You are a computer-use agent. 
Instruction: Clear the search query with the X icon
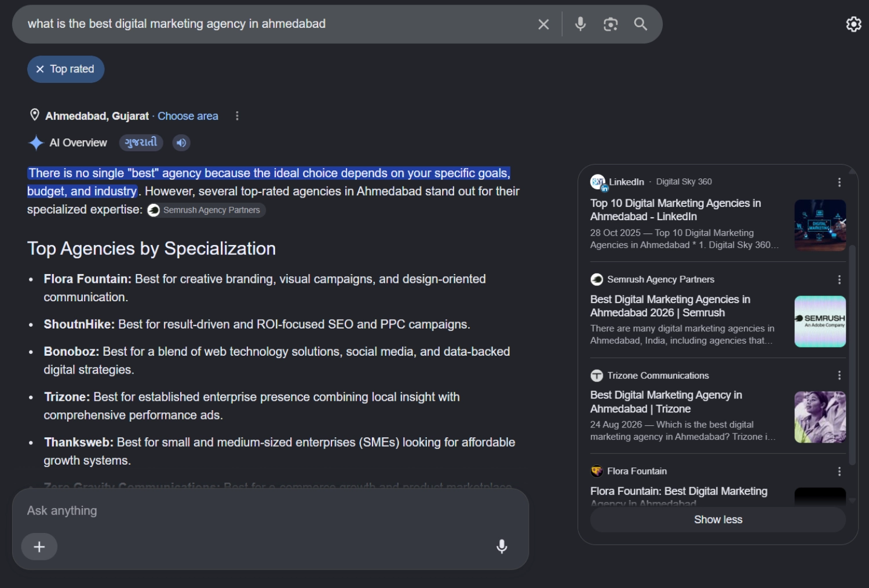coord(543,24)
